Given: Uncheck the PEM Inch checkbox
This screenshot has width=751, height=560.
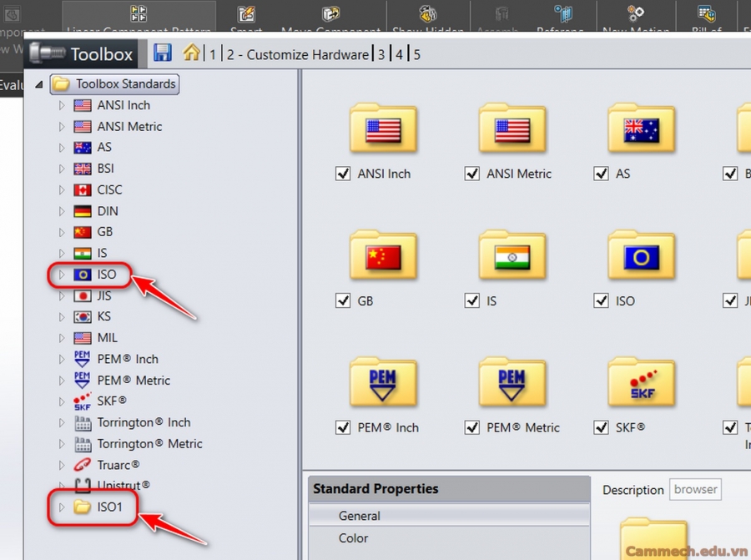Looking at the screenshot, I should pos(343,427).
